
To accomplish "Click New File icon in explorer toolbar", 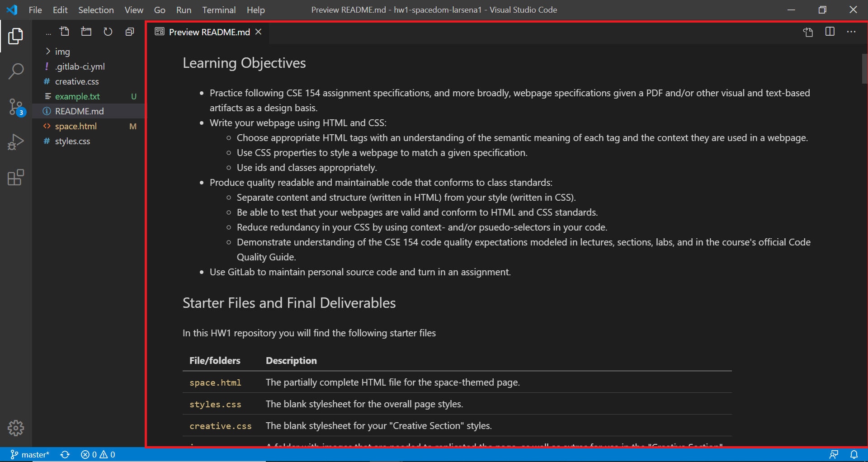I will point(65,32).
